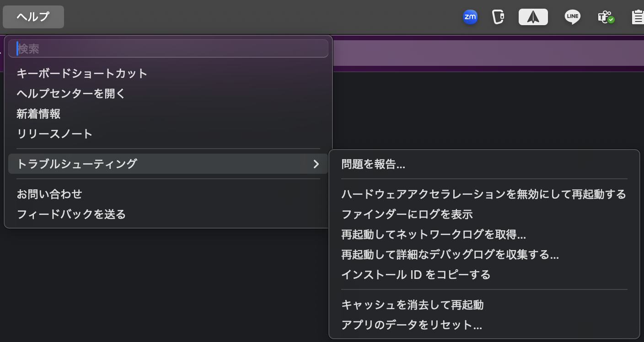Click the carabiner-shaped menu bar icon
The height and width of the screenshot is (342, 644).
click(x=498, y=17)
